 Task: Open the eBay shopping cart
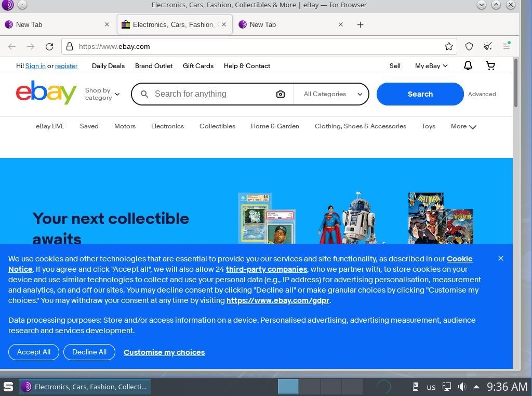tap(490, 65)
